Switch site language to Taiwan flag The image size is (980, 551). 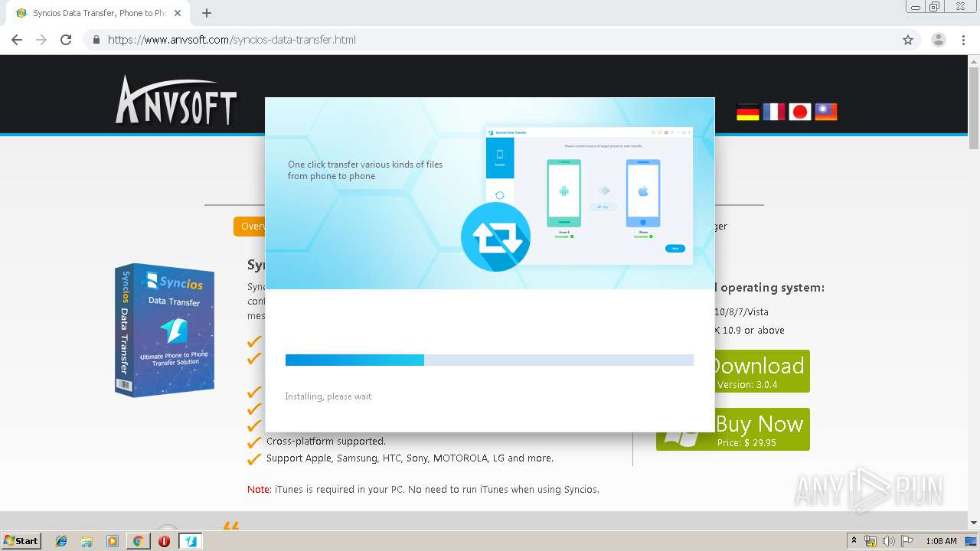826,112
